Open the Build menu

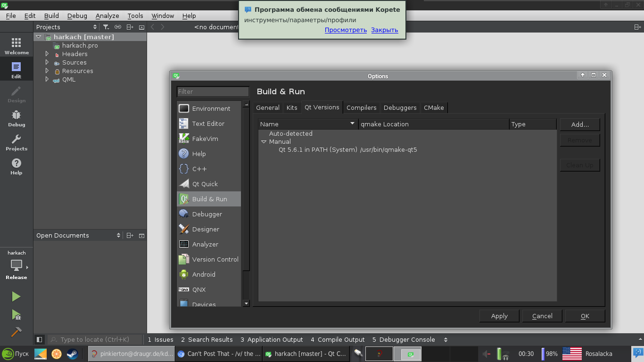pyautogui.click(x=51, y=16)
